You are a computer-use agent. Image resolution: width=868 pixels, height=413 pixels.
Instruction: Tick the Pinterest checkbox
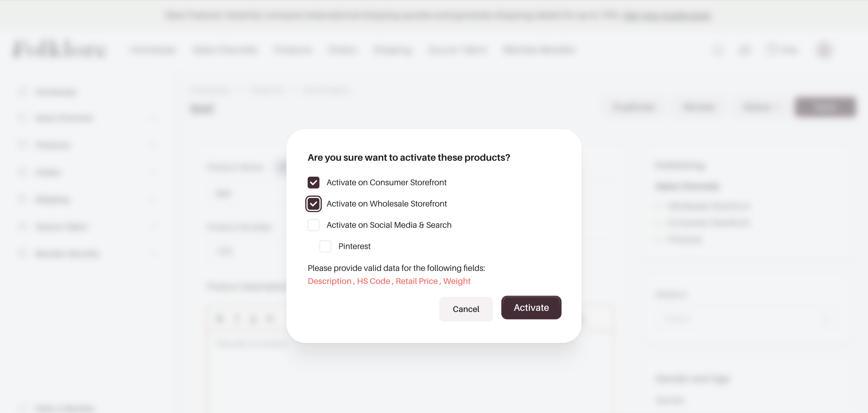(325, 246)
